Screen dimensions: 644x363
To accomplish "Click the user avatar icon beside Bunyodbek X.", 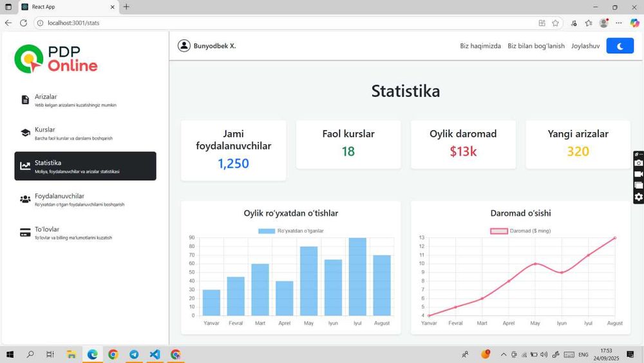I will (184, 46).
